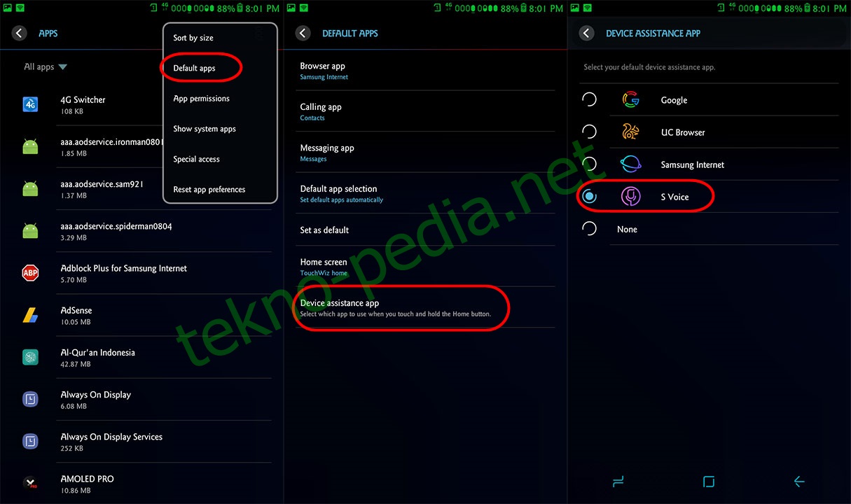Open recent apps from navigation bar
This screenshot has height=504, width=851.
click(x=617, y=482)
